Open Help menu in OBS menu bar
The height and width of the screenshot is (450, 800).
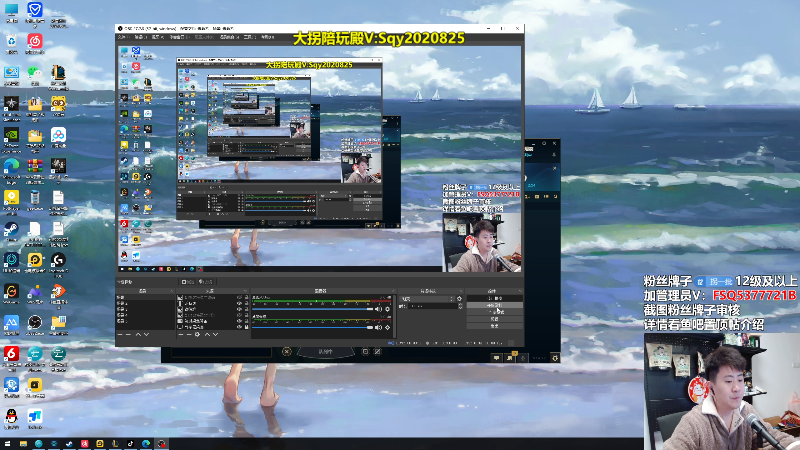(267, 37)
